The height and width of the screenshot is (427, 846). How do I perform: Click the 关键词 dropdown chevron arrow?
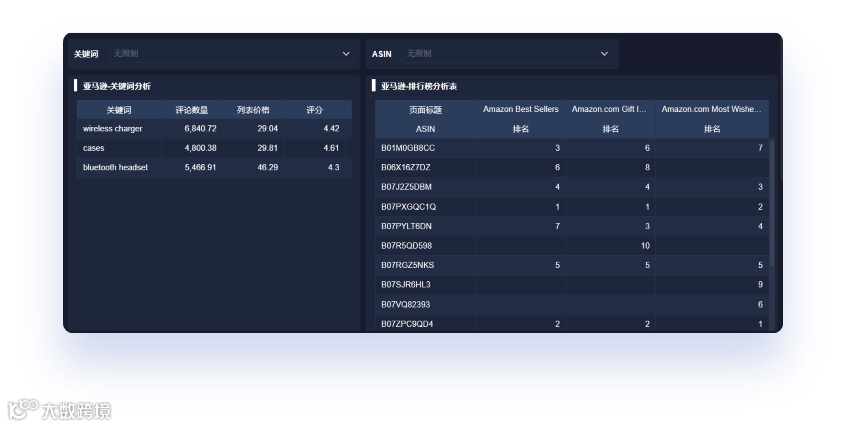tap(346, 53)
